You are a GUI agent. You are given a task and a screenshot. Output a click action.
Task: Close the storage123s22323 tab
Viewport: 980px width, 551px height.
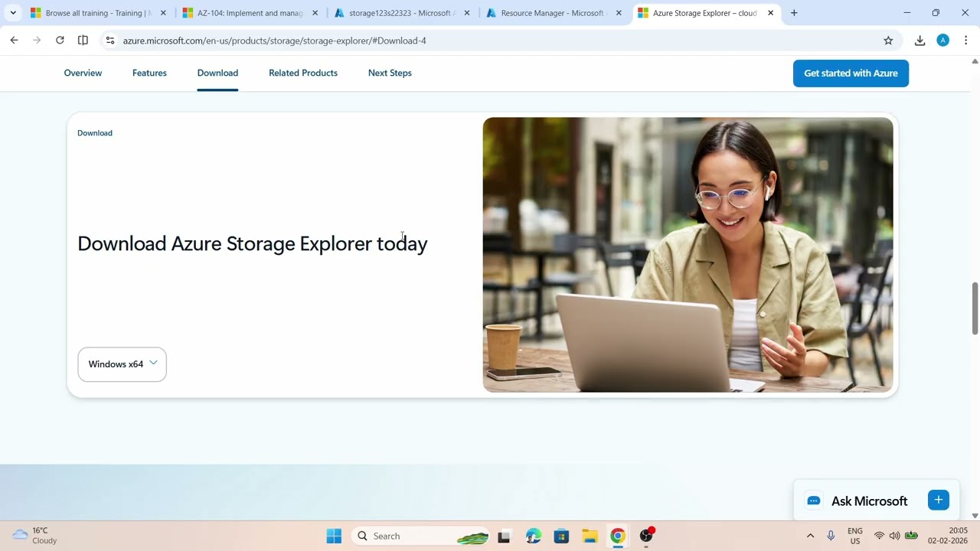(x=467, y=13)
